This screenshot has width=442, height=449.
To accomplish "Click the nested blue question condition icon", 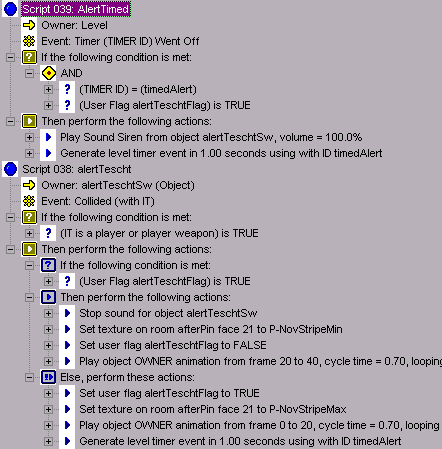I will click(48, 265).
